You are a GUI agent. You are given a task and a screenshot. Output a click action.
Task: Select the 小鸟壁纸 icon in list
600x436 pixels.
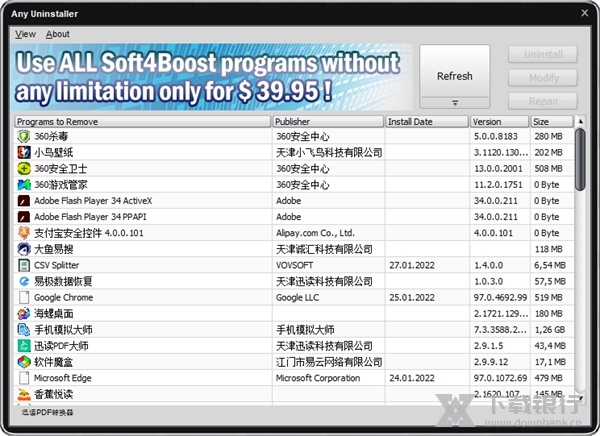(x=24, y=152)
